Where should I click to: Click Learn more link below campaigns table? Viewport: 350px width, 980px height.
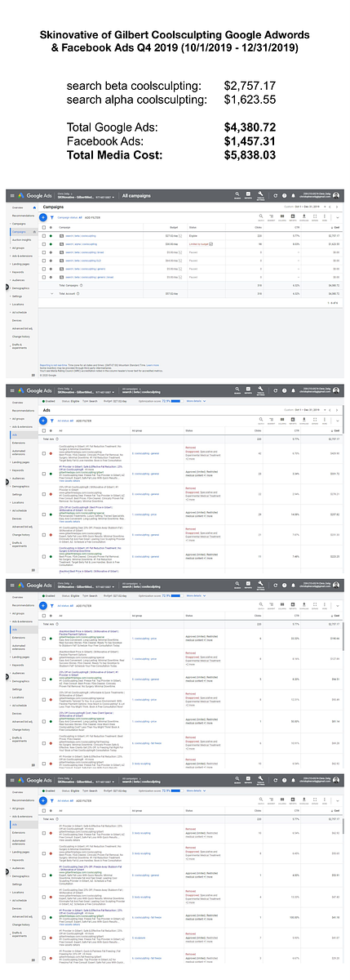[153, 364]
